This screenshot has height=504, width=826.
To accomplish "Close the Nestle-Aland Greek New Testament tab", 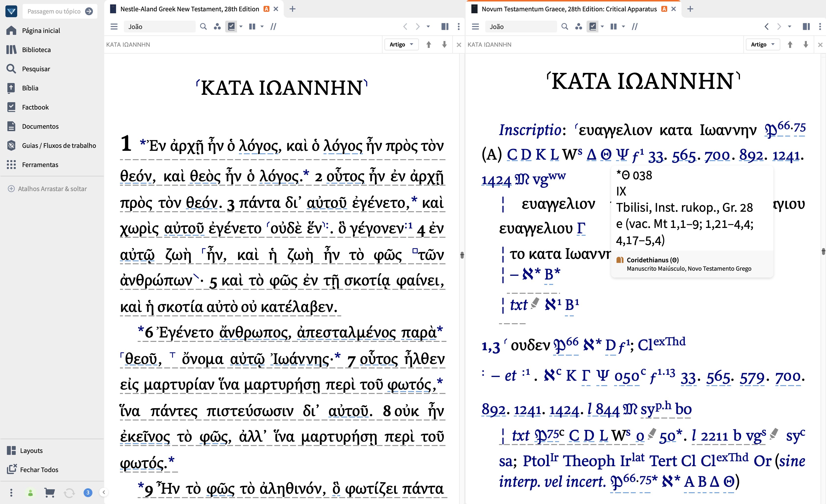I will (x=276, y=9).
